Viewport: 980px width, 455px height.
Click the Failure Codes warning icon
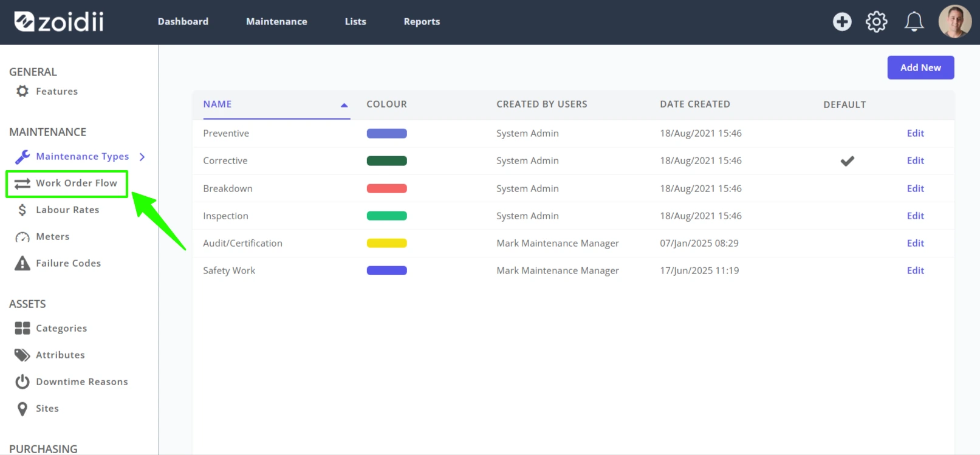point(22,263)
